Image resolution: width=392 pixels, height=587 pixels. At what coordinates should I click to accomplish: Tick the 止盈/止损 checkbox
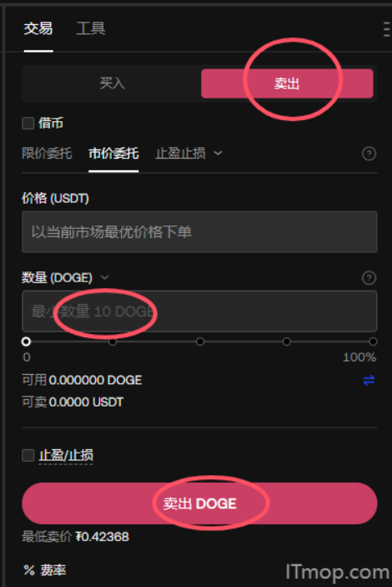coord(28,455)
